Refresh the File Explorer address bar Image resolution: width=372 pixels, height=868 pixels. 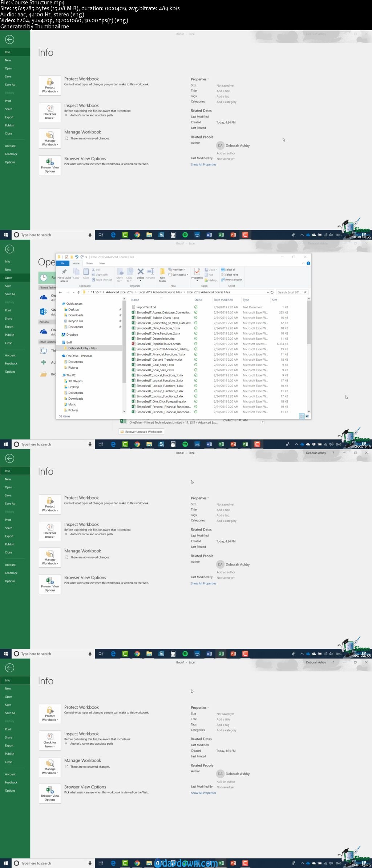(x=272, y=292)
